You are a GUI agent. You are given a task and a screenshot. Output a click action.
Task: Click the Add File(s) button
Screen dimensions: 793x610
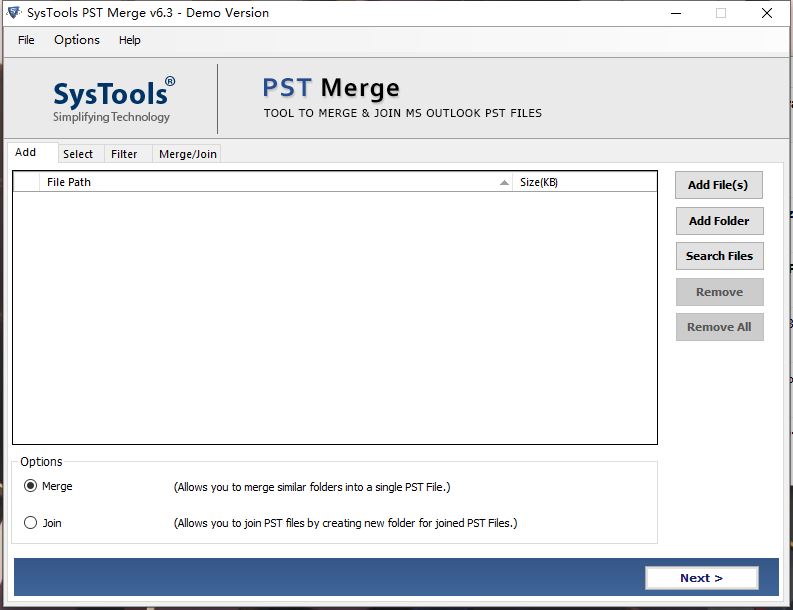719,185
